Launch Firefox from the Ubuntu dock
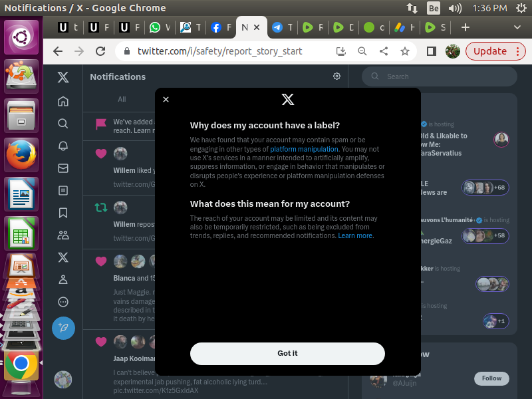This screenshot has width=532, height=399. (21, 155)
